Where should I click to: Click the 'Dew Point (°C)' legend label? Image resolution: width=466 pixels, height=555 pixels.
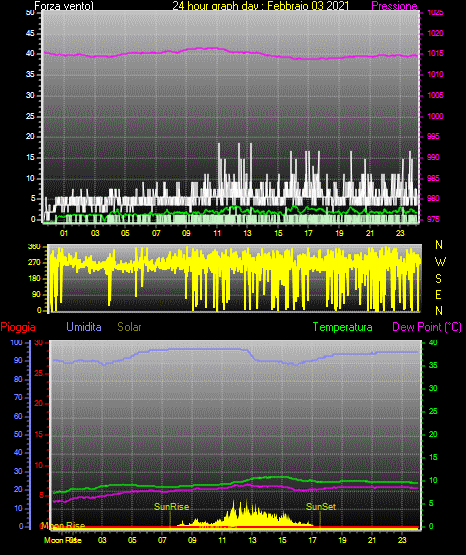click(427, 327)
